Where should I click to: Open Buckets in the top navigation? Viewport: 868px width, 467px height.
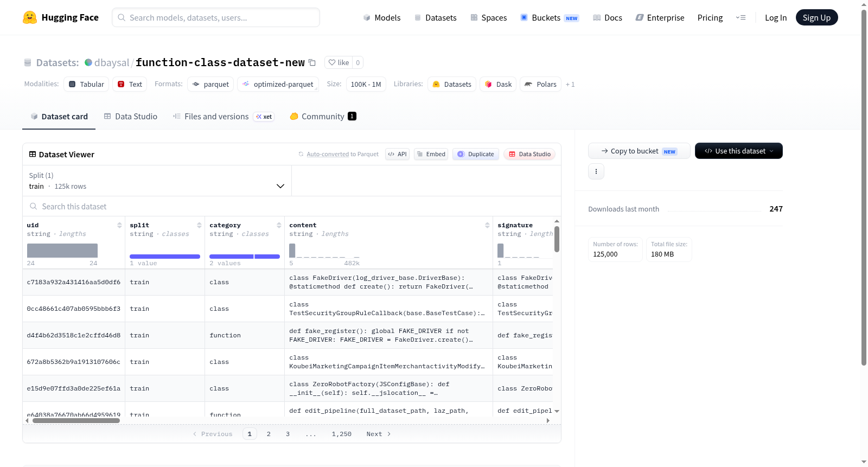click(x=550, y=17)
